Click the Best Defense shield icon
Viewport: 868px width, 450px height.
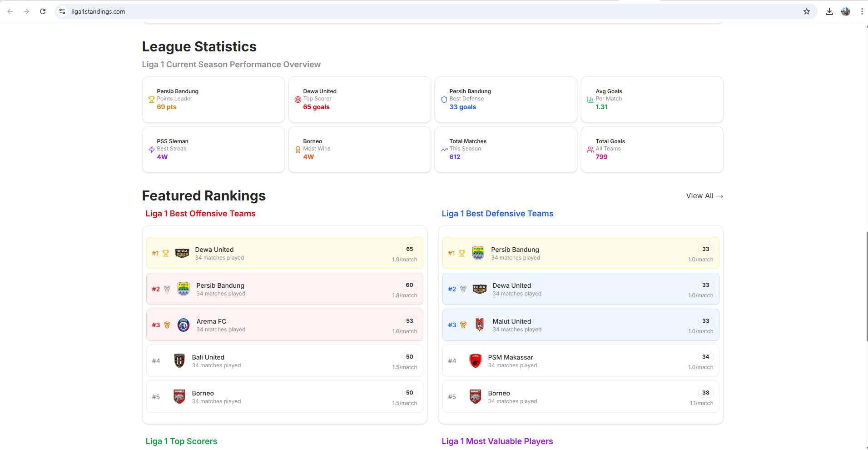tap(444, 100)
